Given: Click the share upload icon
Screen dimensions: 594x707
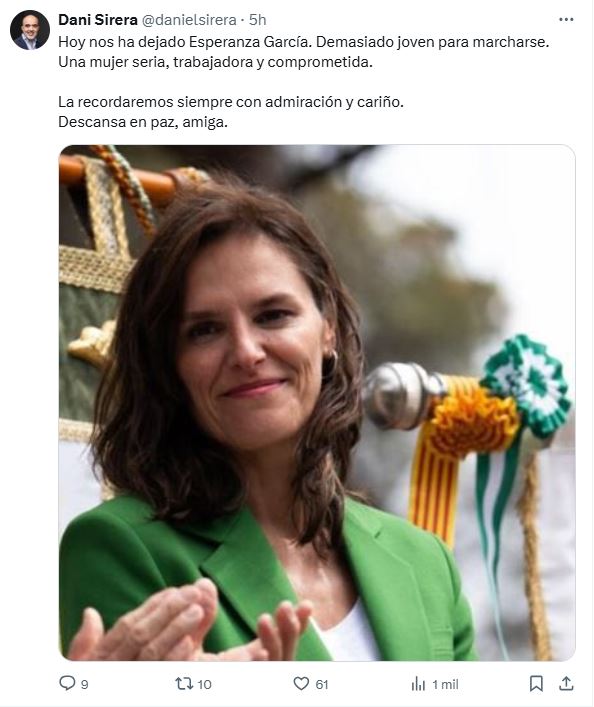Looking at the screenshot, I should coord(566,684).
